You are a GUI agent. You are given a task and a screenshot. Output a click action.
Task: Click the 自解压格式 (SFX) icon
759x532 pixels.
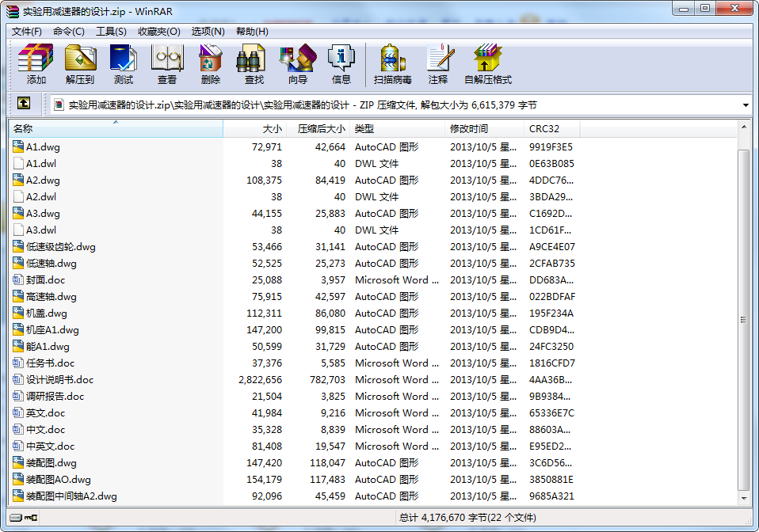point(488,63)
